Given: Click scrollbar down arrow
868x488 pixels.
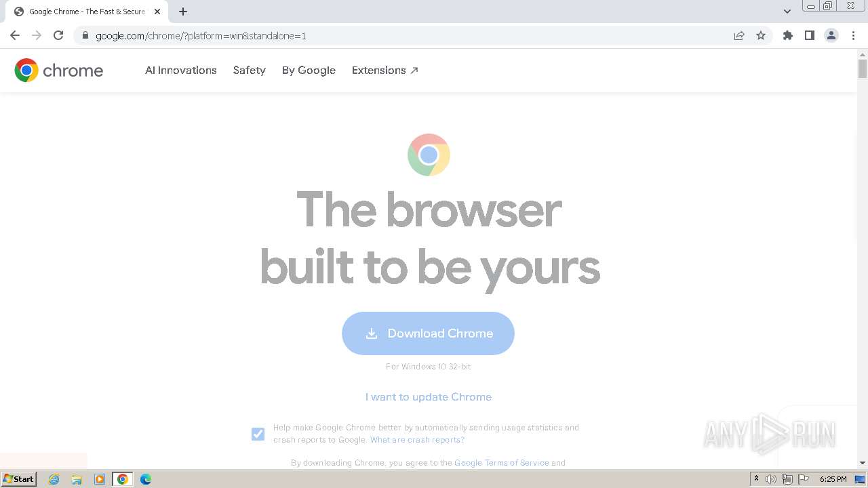Looking at the screenshot, I should click(863, 463).
